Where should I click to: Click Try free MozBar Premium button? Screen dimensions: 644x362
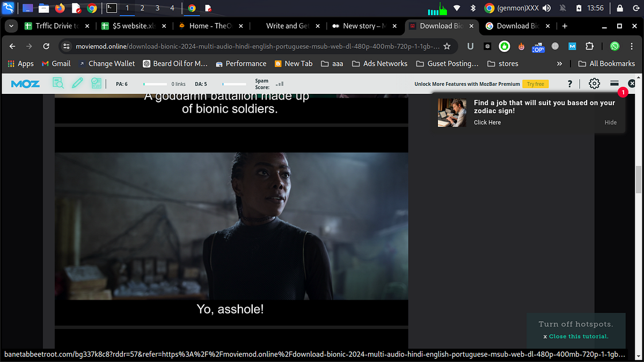pos(536,84)
